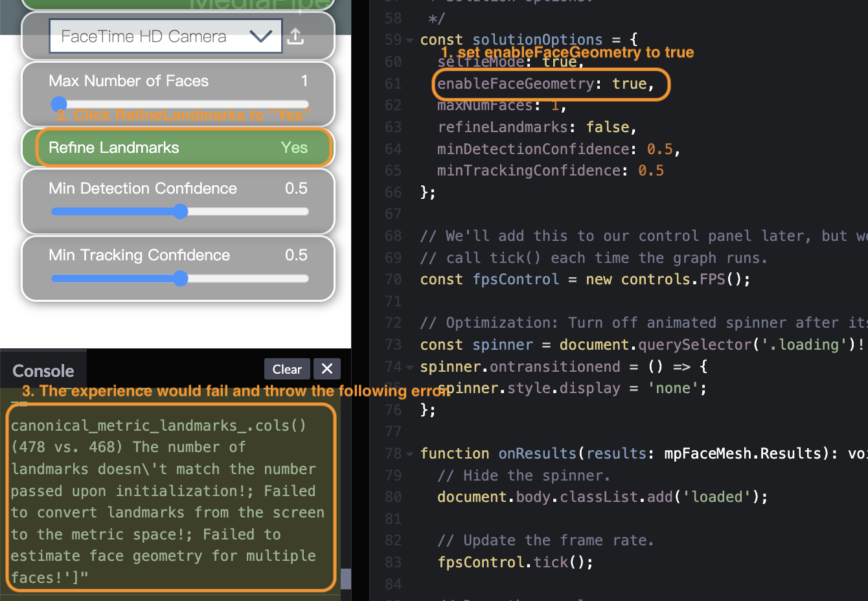Expand the solutionOptions code block on line 59
The width and height of the screenshot is (868, 601).
point(409,39)
